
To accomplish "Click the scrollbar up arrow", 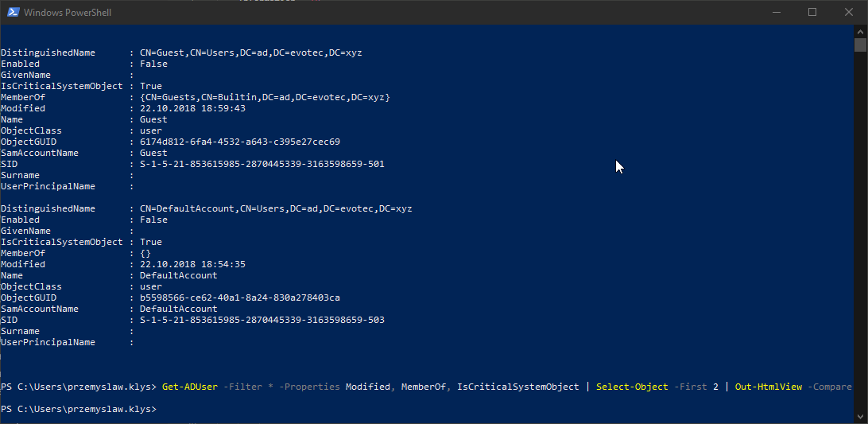I will click(x=860, y=30).
